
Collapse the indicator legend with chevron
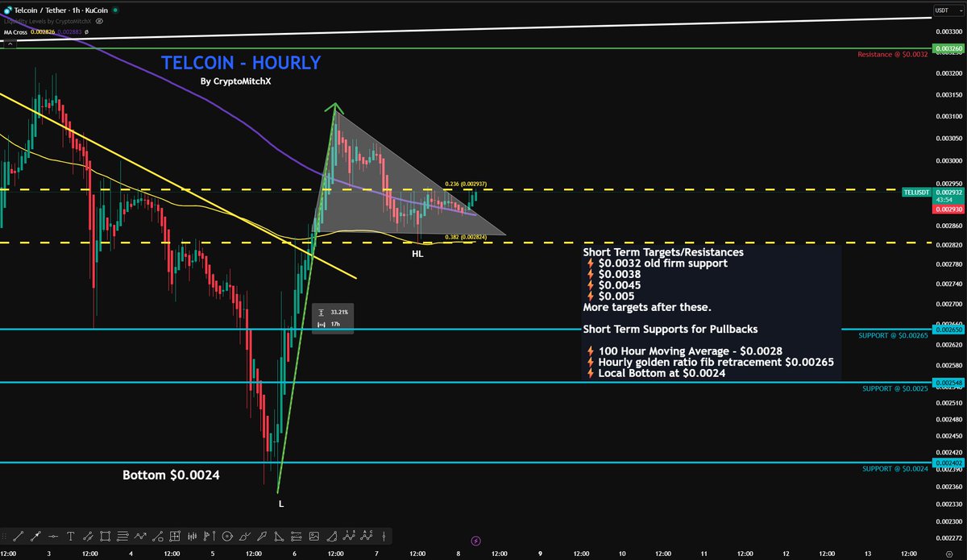pyautogui.click(x=10, y=44)
